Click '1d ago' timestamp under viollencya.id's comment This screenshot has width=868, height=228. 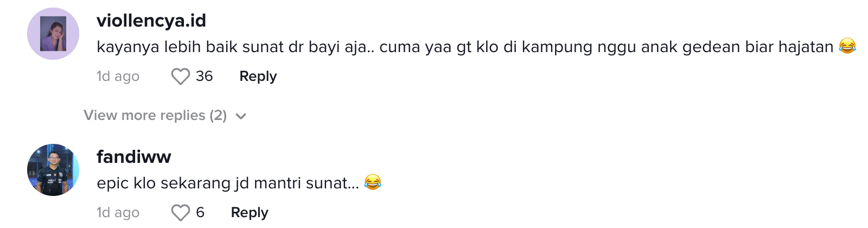click(x=118, y=77)
